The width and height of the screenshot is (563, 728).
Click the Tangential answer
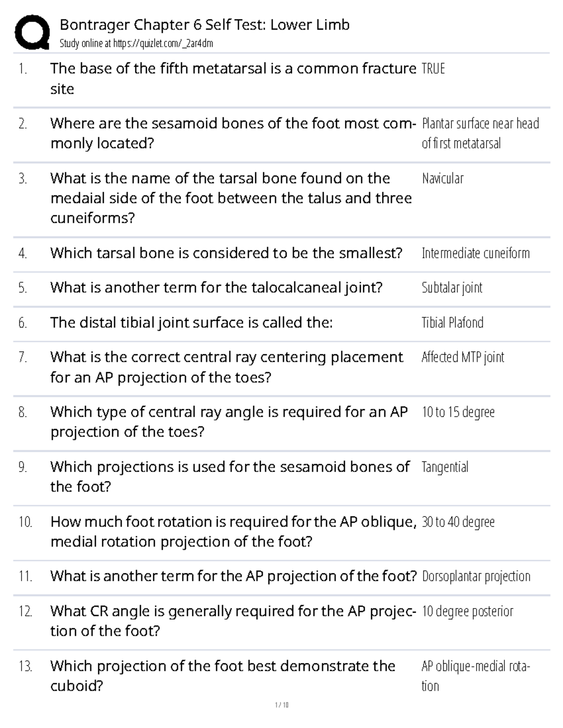pos(445,467)
